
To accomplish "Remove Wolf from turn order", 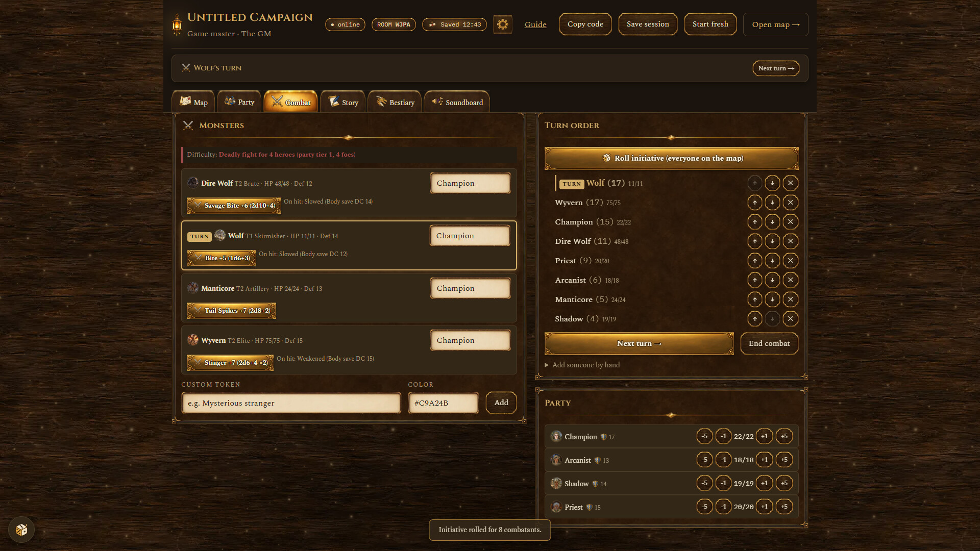I will click(790, 183).
